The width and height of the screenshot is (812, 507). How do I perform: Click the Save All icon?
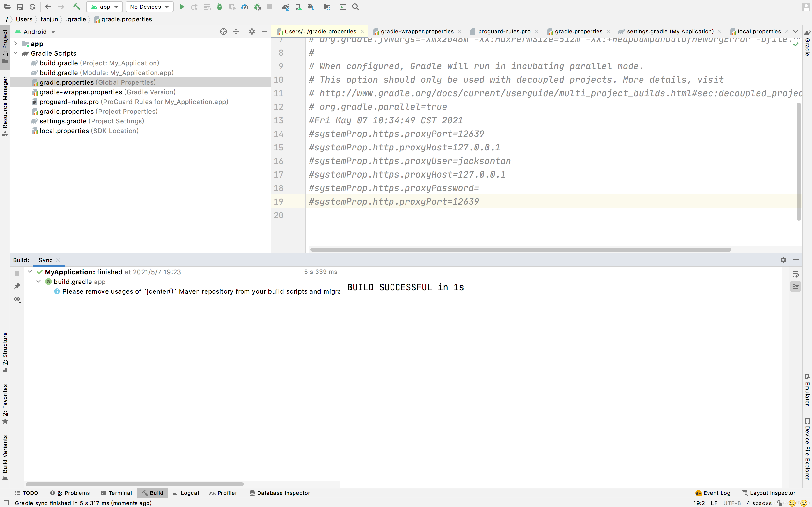20,7
